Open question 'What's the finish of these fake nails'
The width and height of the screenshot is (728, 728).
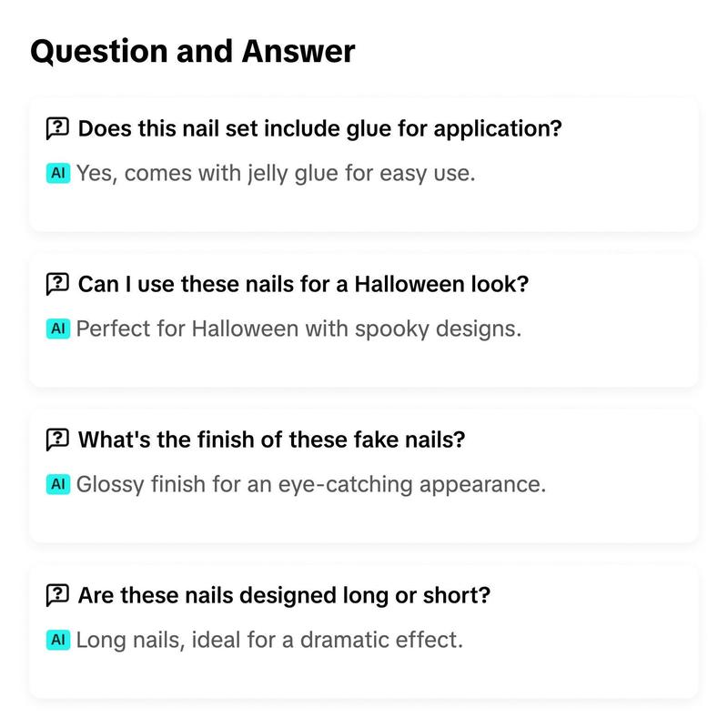tap(271, 440)
